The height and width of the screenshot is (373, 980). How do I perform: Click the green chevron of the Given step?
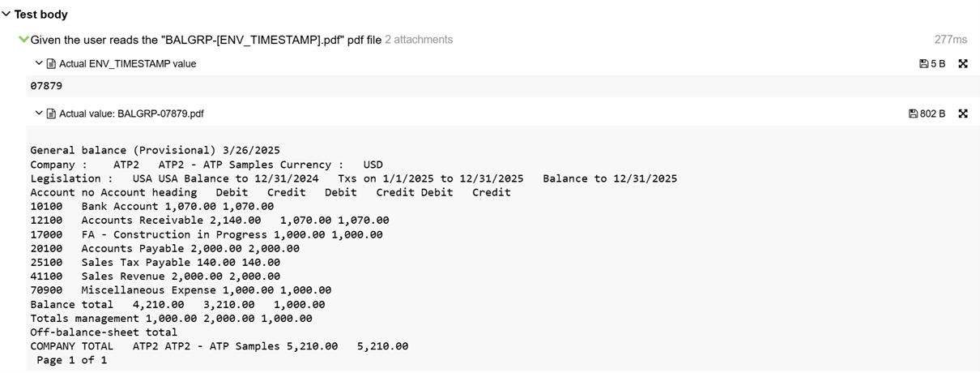coord(23,40)
